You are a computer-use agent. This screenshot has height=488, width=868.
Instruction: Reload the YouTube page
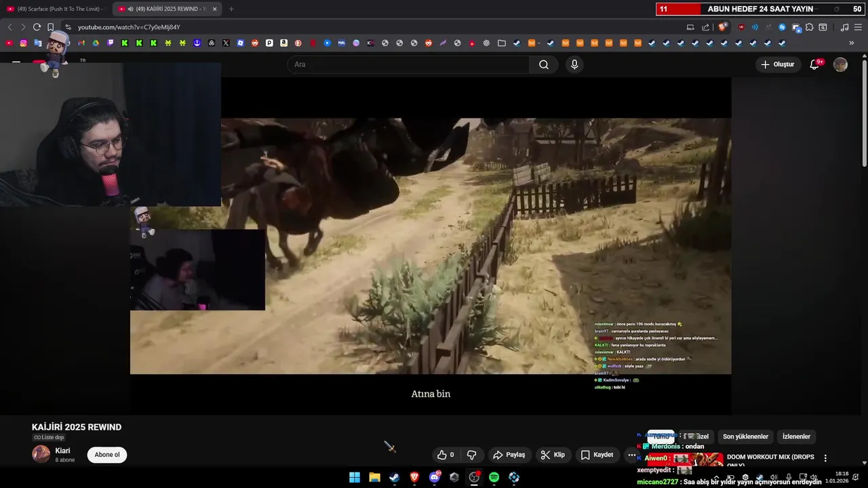(37, 27)
